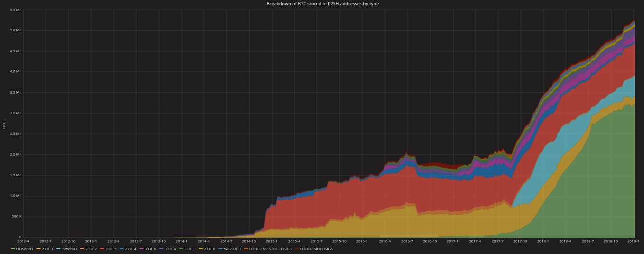Viewport: 644px width, 254px height.
Task: Isolate the P2WPKH series via its legend label
Action: (69, 249)
